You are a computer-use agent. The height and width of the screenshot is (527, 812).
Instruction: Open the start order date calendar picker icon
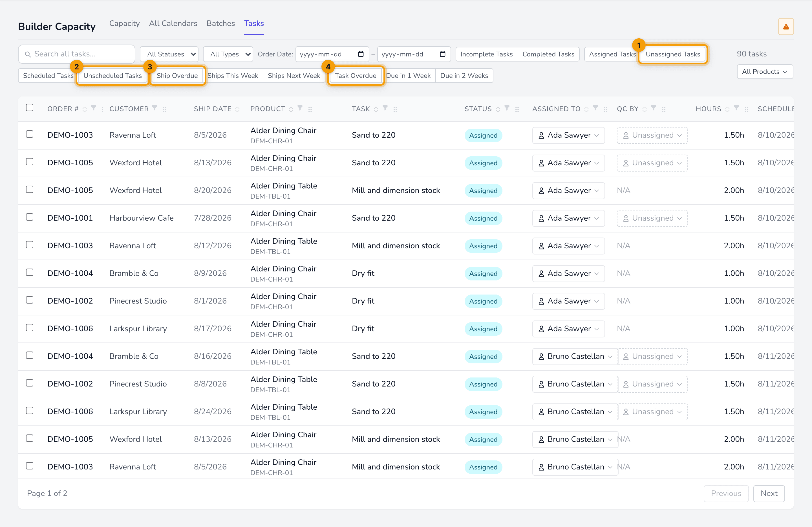(x=361, y=54)
